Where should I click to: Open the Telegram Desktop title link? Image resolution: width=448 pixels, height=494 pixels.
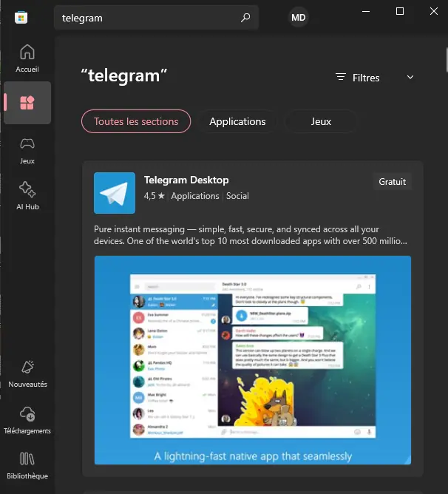(186, 180)
